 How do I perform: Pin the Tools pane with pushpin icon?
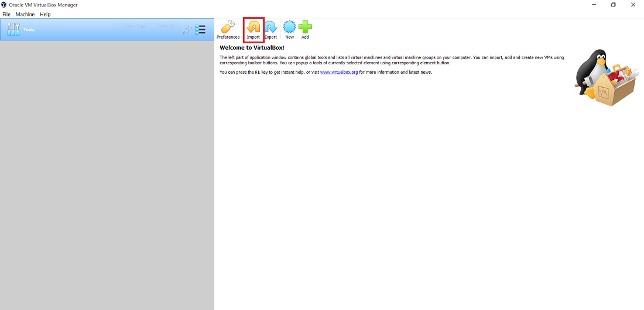(x=187, y=29)
